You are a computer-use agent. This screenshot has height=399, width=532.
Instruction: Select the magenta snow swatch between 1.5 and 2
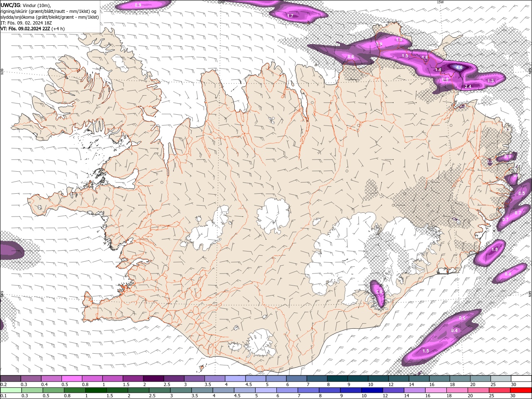(x=133, y=379)
